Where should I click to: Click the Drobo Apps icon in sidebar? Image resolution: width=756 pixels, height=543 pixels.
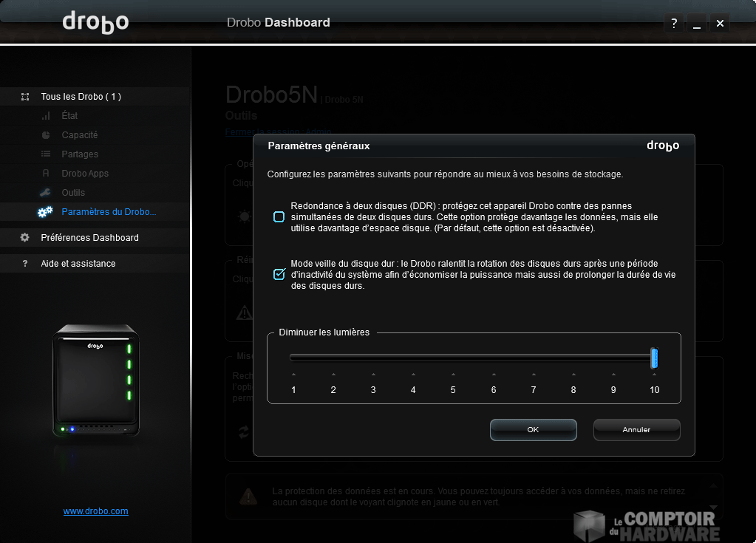[46, 174]
